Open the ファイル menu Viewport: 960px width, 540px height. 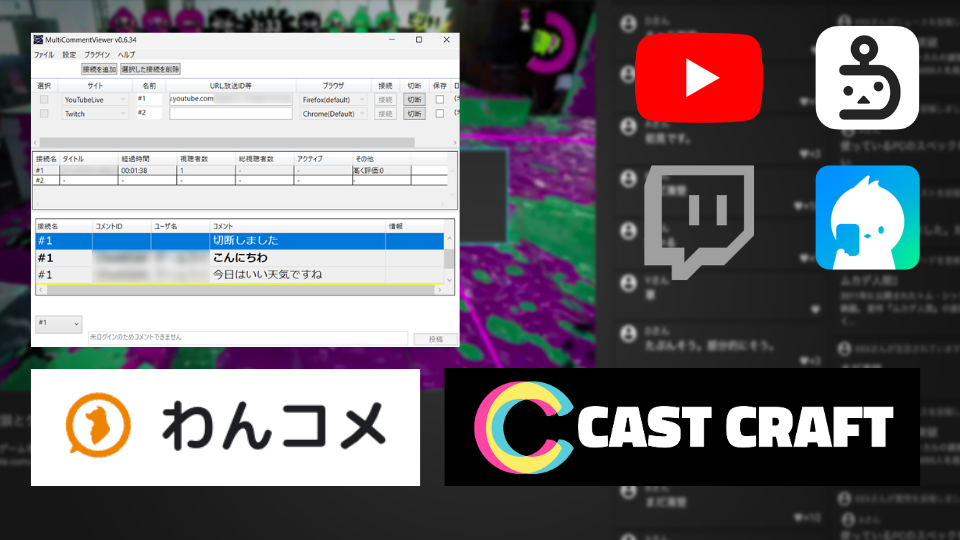[x=43, y=55]
